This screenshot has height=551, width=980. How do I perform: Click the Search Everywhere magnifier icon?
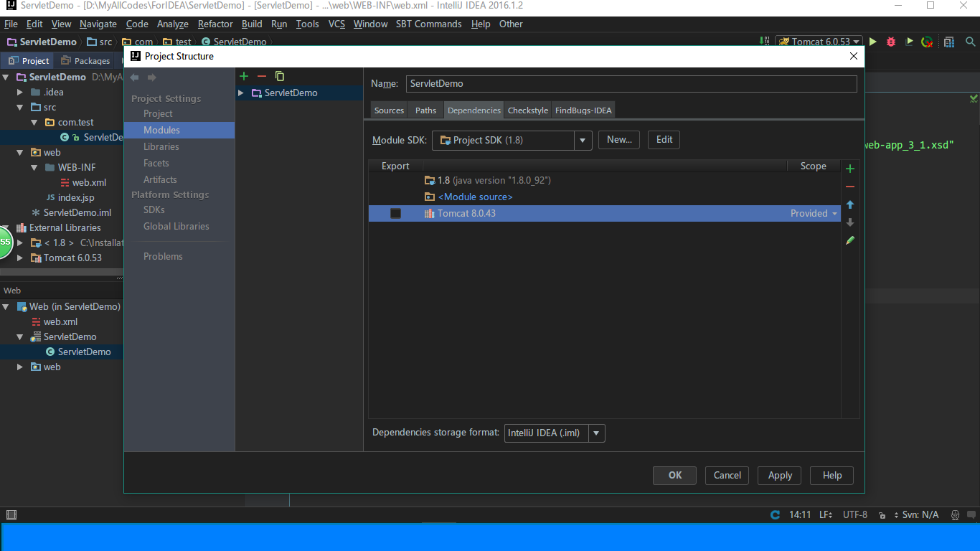pos(970,42)
